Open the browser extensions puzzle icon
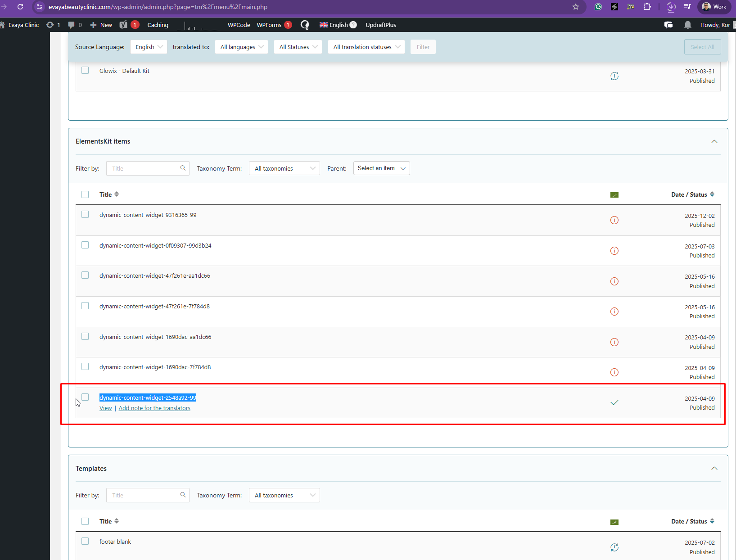The width and height of the screenshot is (736, 560). [x=647, y=7]
